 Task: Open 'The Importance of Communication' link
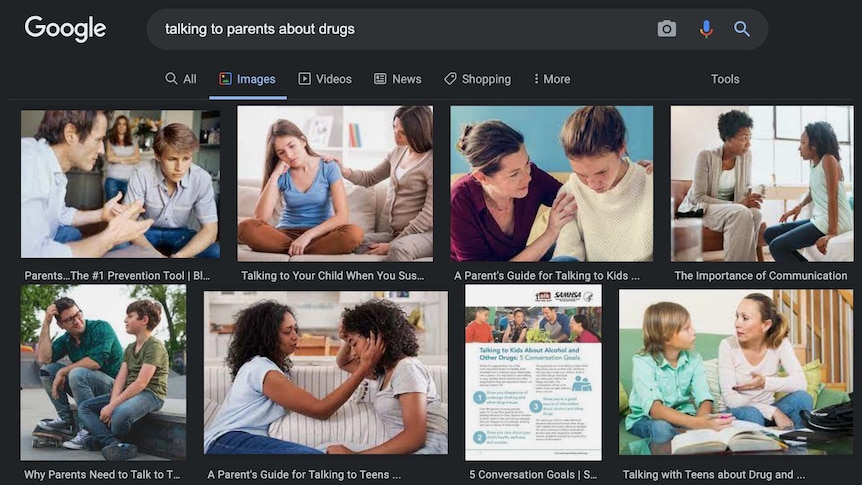point(760,275)
